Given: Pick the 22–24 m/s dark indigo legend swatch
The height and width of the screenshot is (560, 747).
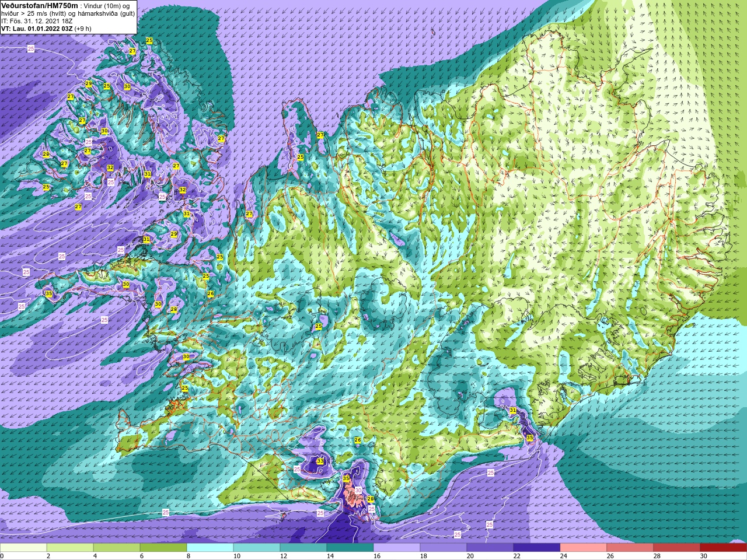Looking at the screenshot, I should pos(537,547).
